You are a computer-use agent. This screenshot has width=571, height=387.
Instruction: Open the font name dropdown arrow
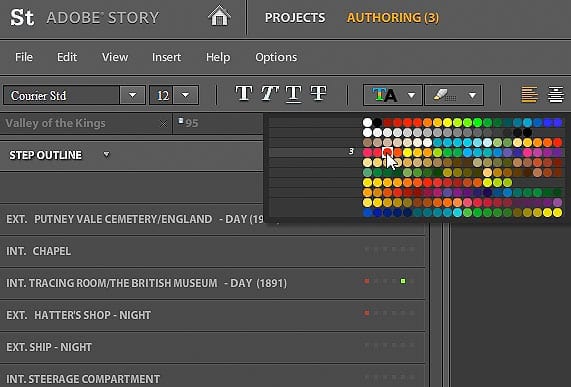[x=133, y=95]
